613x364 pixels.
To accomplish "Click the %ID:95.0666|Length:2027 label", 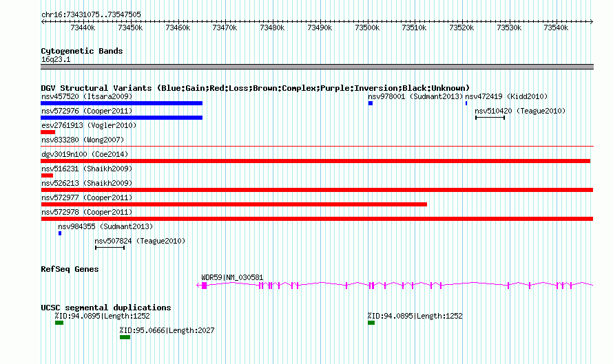I will point(167,330).
